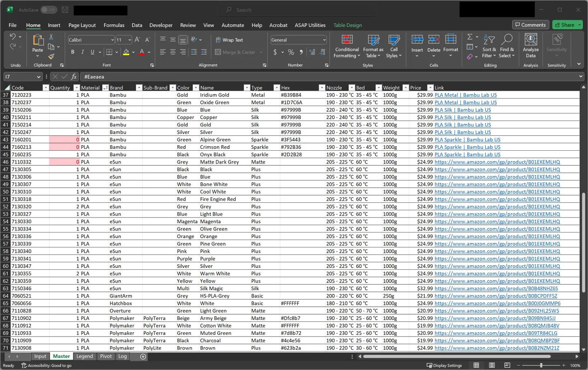Expand the General number format dropdown
This screenshot has width=588, height=370.
pyautogui.click(x=324, y=40)
